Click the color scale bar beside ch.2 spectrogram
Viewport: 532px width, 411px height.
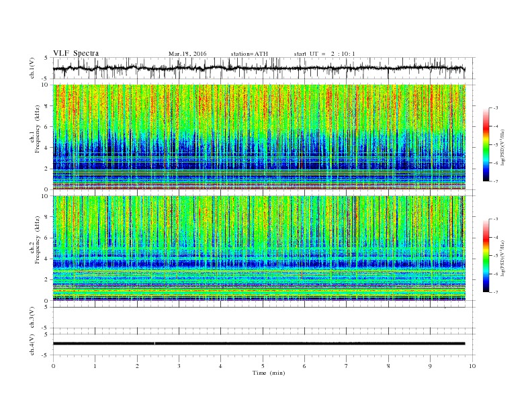pyautogui.click(x=486, y=256)
